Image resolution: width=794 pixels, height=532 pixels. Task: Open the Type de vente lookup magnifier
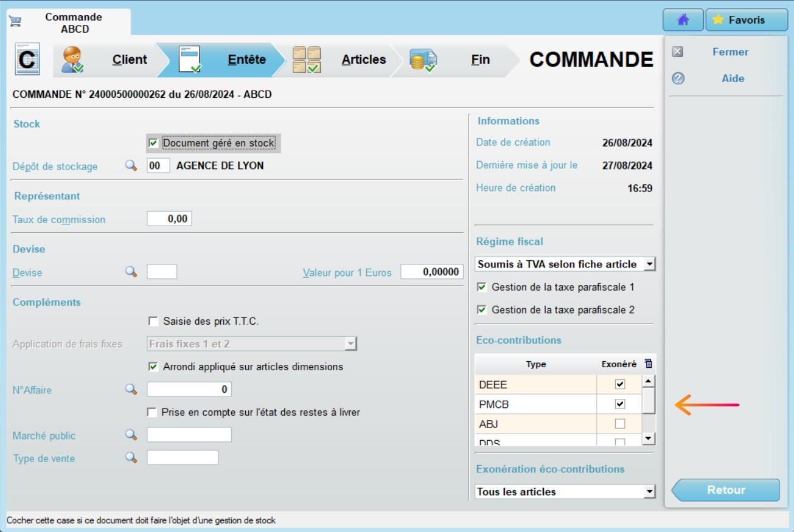click(x=130, y=458)
